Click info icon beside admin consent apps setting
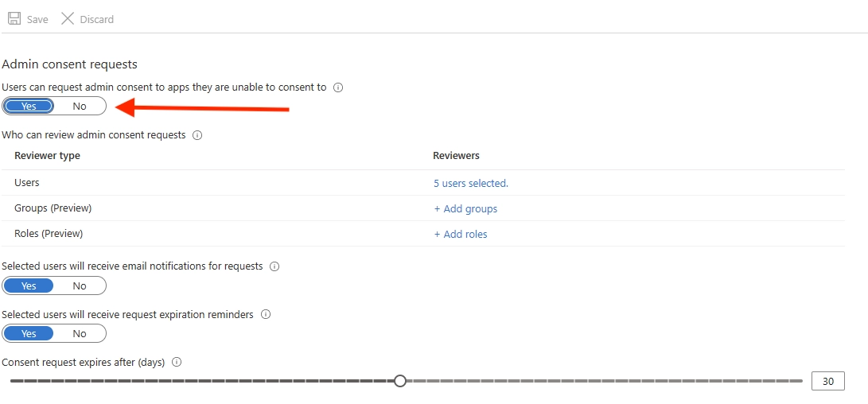The image size is (868, 404). click(x=338, y=87)
